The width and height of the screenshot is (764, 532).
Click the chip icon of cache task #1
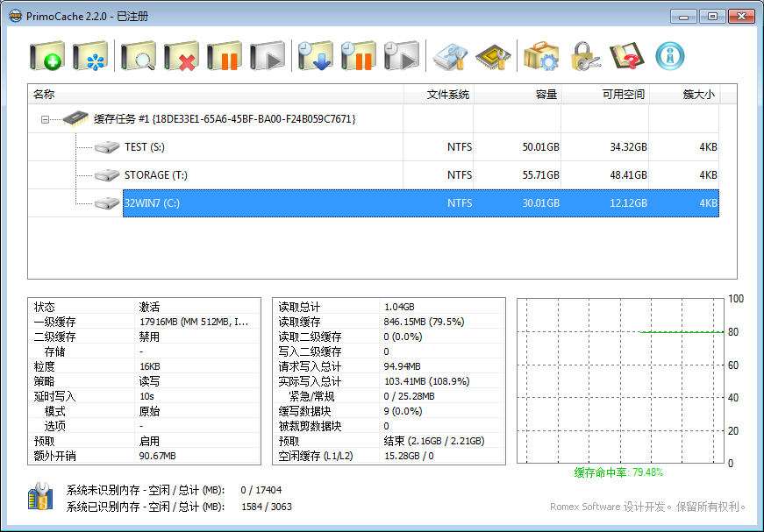pyautogui.click(x=76, y=118)
